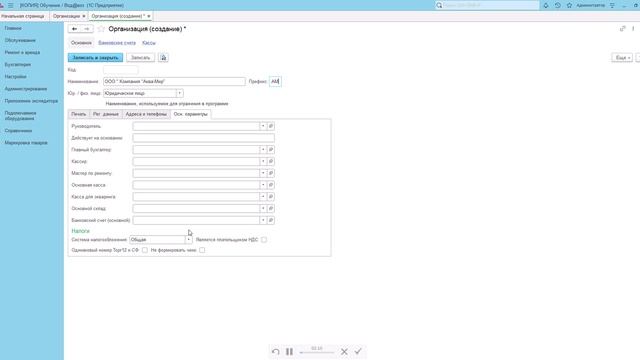Expand the Кассир dropdown arrow

(x=263, y=162)
